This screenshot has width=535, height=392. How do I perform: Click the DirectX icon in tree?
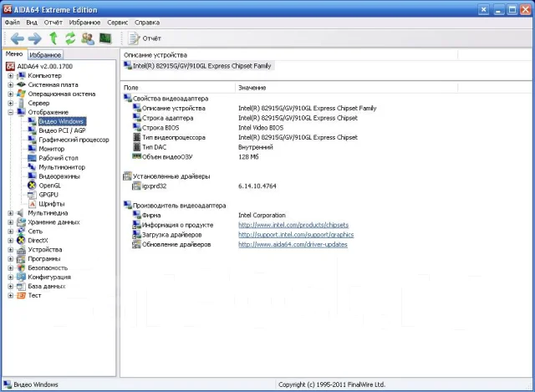point(21,240)
